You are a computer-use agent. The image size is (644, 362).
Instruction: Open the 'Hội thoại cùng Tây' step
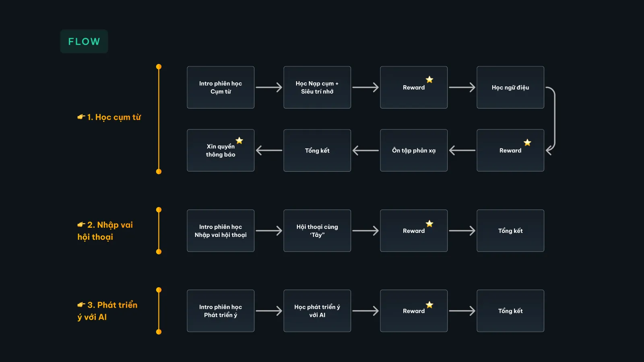coord(317,231)
